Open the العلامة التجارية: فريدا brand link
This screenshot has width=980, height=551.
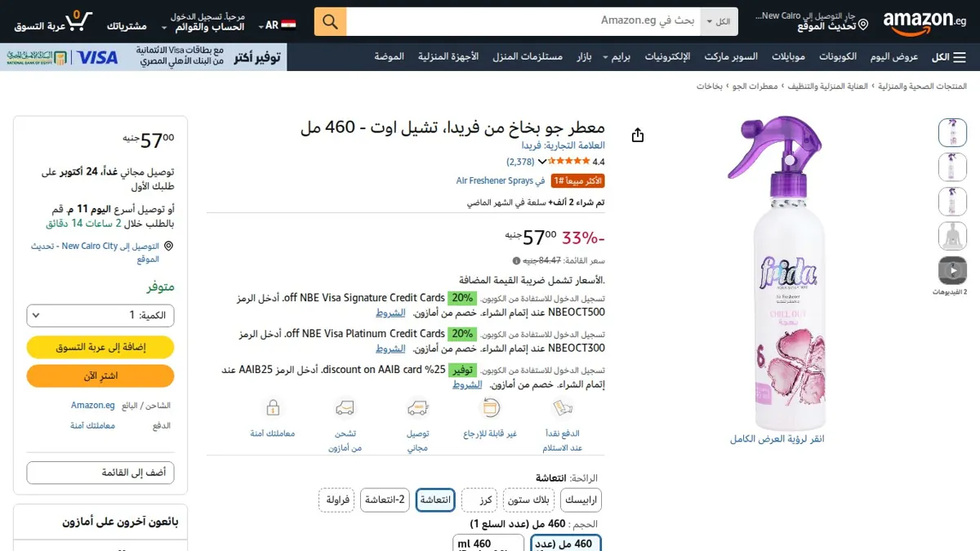pos(563,145)
